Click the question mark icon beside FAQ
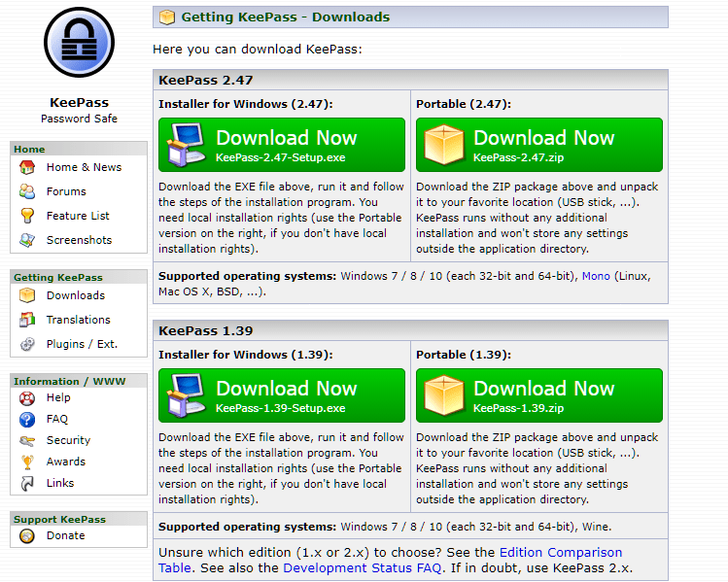Viewport: 728px width, 582px height. pyautogui.click(x=27, y=420)
